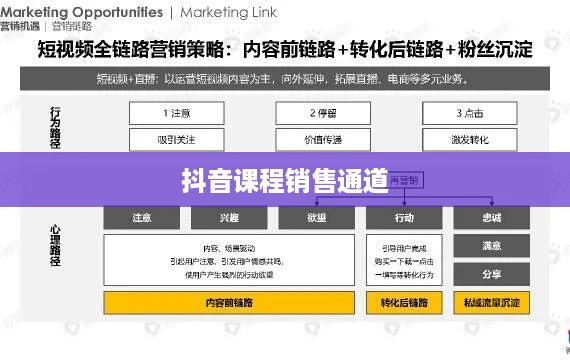This screenshot has width=570, height=360.
Task: Select the '价值传递' box
Action: pos(323,140)
